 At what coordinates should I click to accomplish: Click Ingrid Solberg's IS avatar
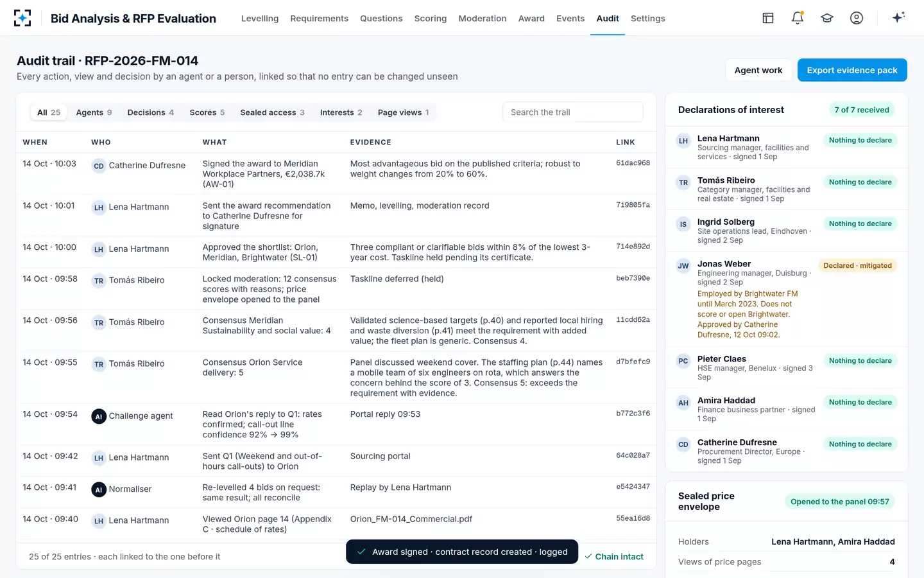click(x=683, y=224)
